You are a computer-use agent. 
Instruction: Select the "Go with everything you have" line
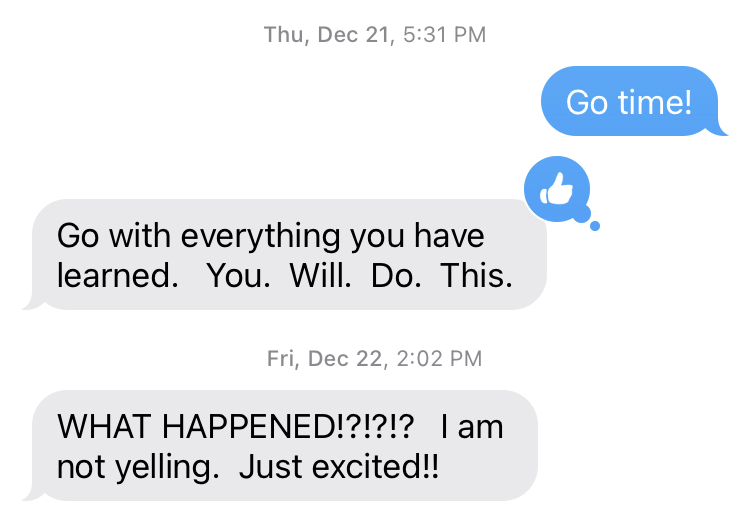pos(270,237)
